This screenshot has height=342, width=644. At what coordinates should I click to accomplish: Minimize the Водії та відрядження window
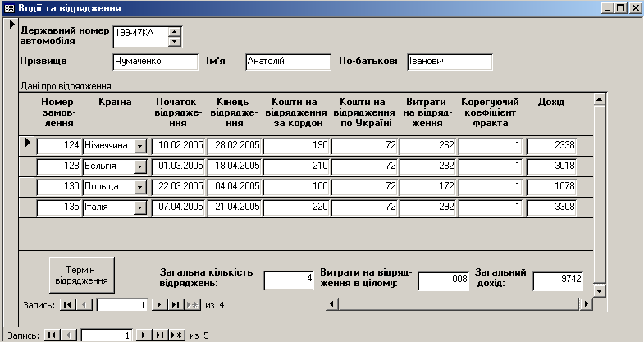(x=608, y=8)
